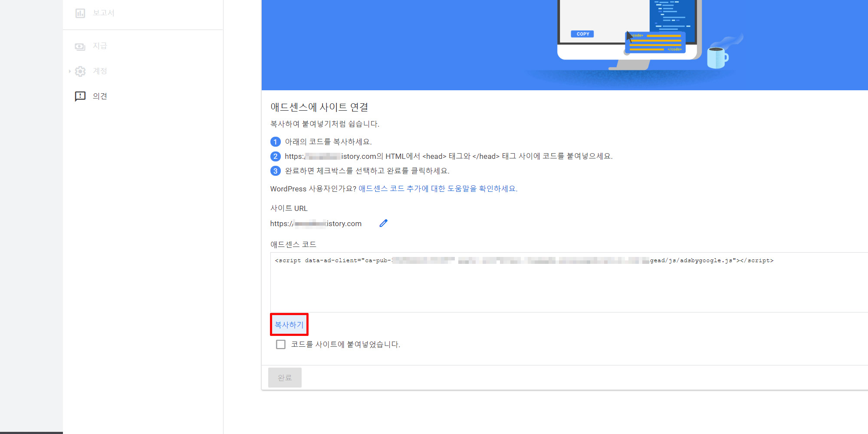Open the 지급 payments icon in sidebar
Screen dimensions: 868x434
(80, 46)
